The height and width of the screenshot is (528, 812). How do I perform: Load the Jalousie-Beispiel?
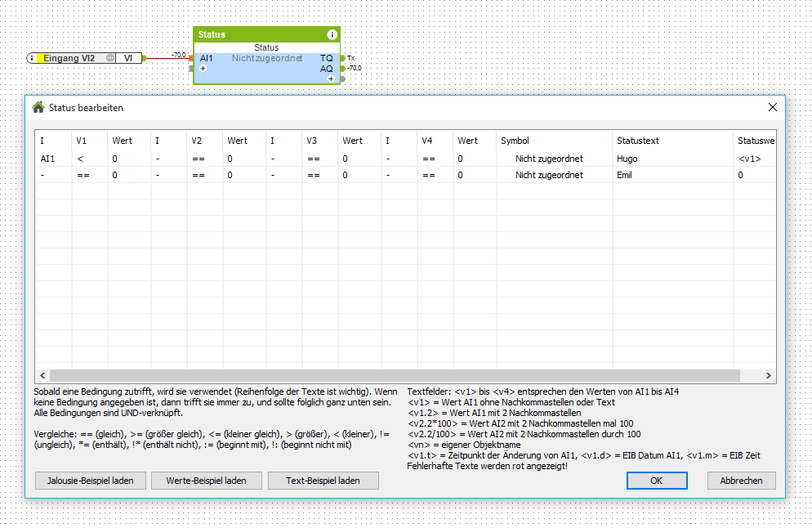(x=91, y=481)
